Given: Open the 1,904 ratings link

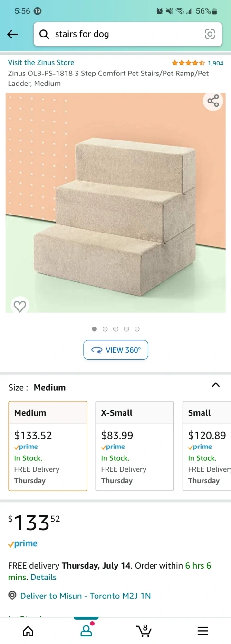Looking at the screenshot, I should [x=215, y=63].
